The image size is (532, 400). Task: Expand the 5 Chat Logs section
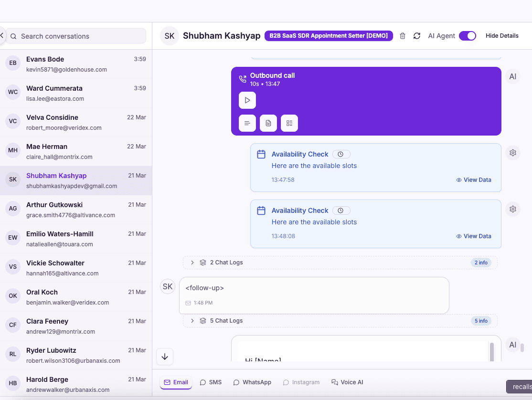coord(192,320)
